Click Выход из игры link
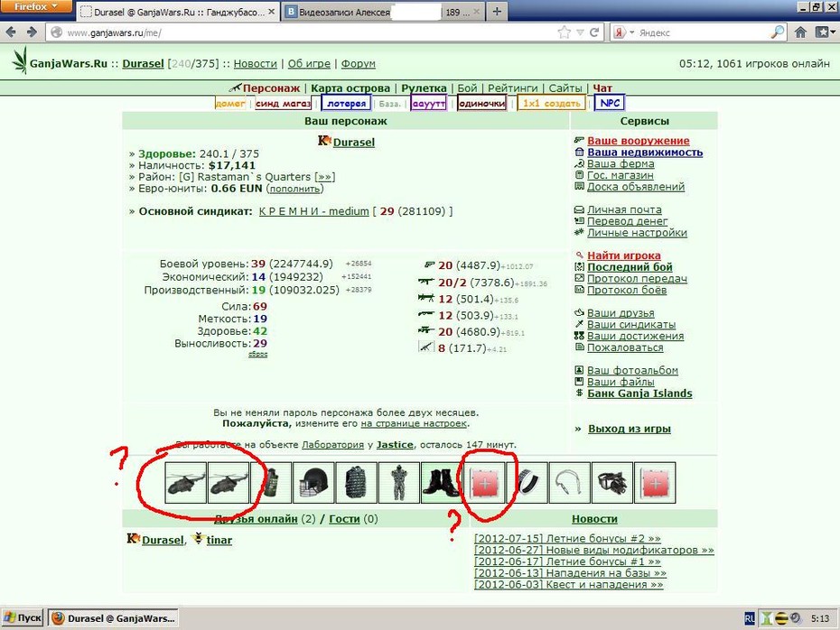This screenshot has width=840, height=630. (x=630, y=429)
